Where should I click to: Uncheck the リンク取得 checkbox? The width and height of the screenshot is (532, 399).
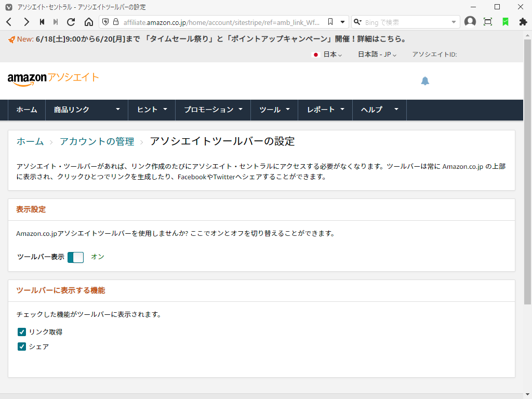22,332
